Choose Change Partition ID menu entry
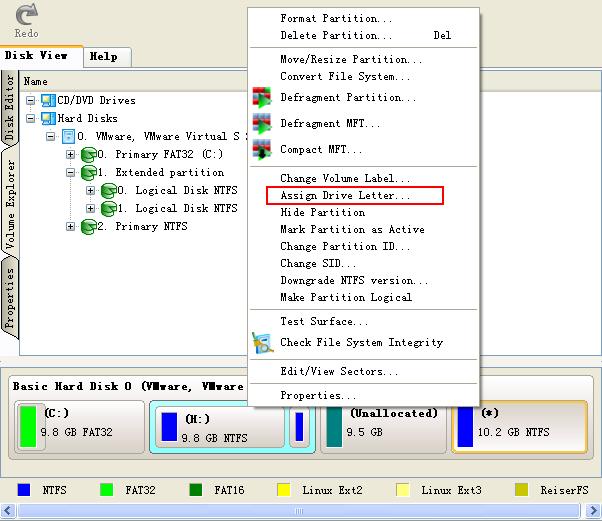This screenshot has width=602, height=521. pos(364,246)
